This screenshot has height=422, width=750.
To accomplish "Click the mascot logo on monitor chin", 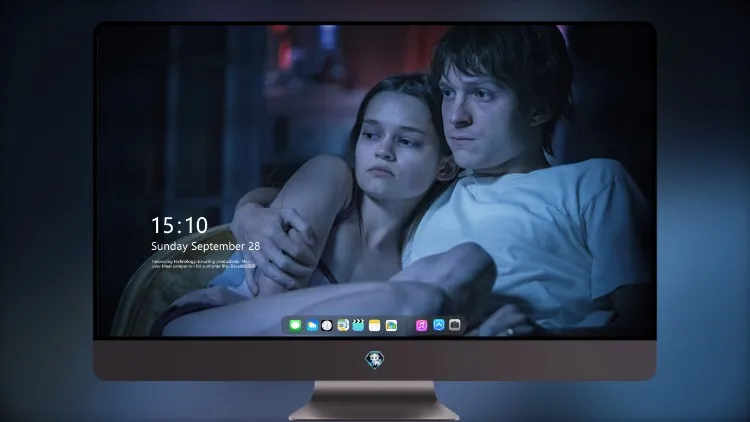I will tap(375, 360).
